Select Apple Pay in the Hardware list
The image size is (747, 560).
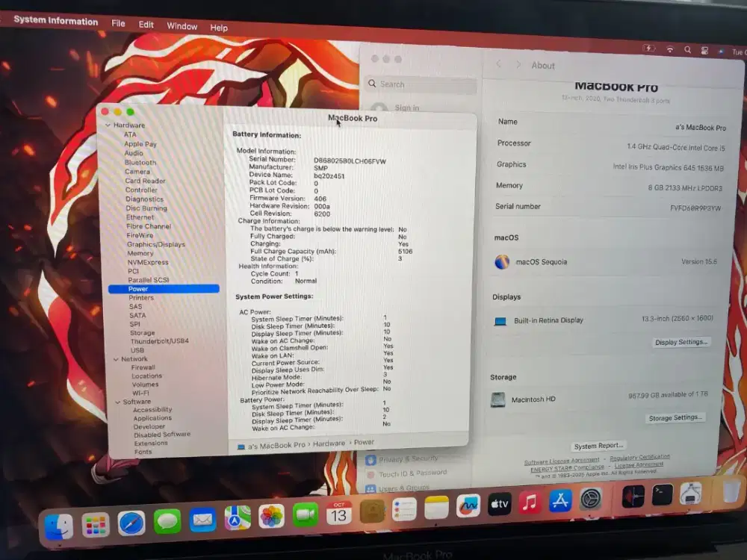pos(140,144)
